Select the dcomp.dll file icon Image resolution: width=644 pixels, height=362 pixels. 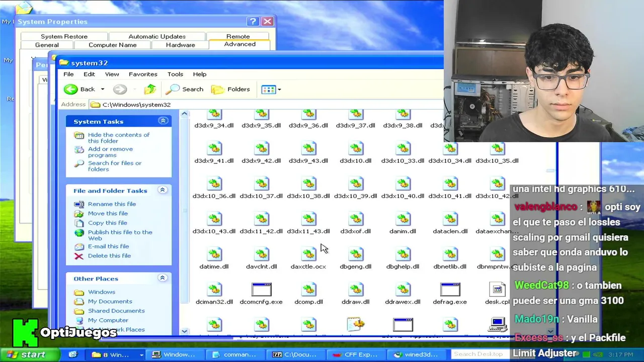pos(309,290)
